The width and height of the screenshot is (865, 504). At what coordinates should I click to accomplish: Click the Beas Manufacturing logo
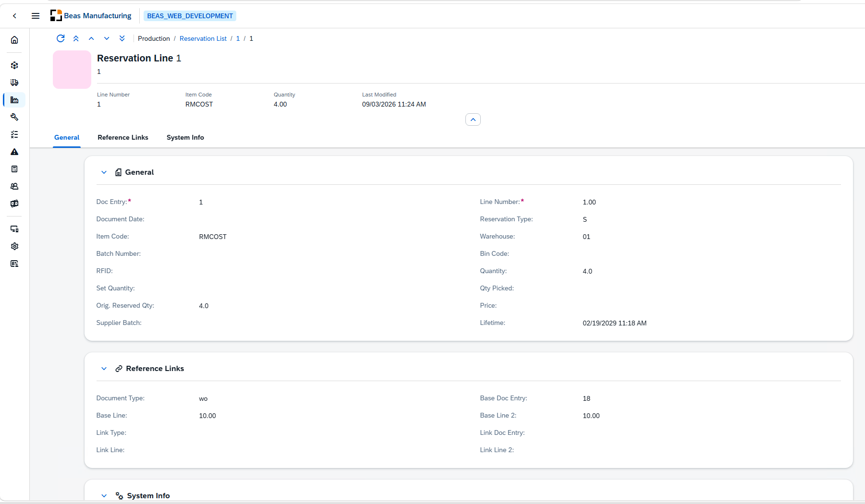(91, 16)
